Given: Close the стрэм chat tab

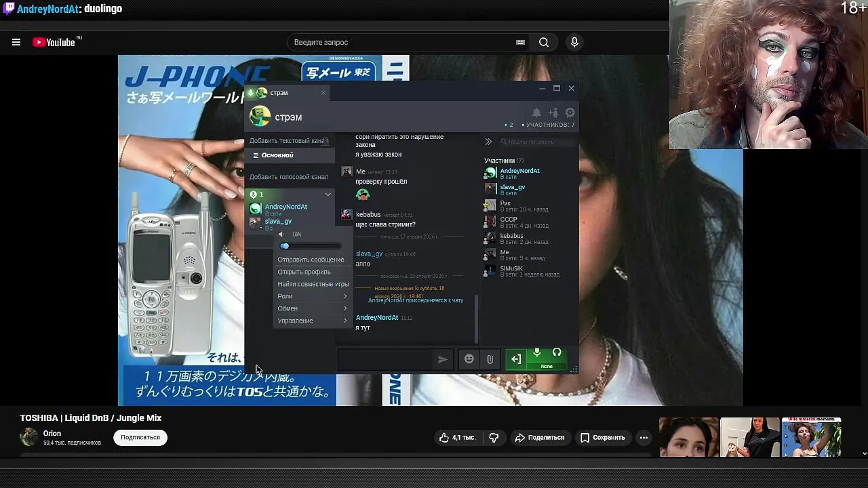Looking at the screenshot, I should 323,93.
